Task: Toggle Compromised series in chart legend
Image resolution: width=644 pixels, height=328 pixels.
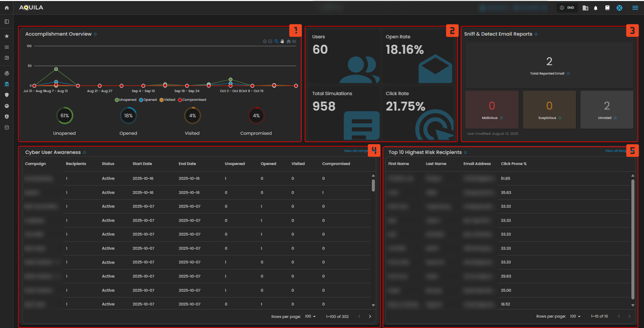Action: coord(192,100)
